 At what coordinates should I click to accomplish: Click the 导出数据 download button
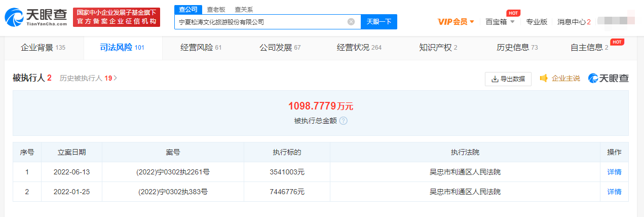(x=508, y=79)
